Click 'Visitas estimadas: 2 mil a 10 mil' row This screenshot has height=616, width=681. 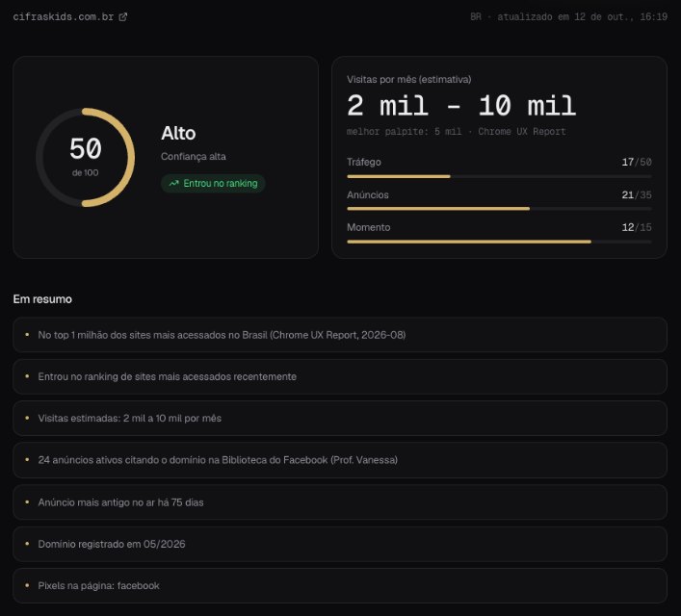[x=340, y=418]
